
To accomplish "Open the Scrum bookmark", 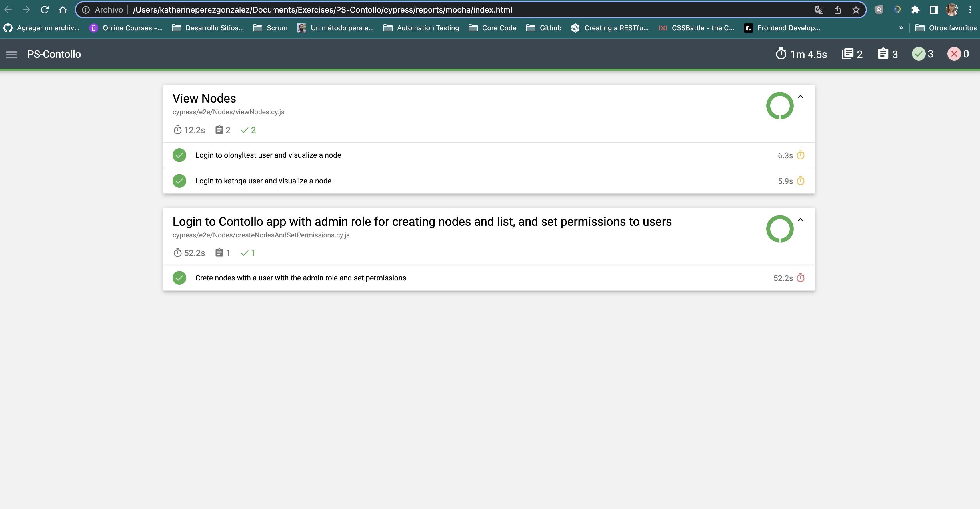I will 270,27.
